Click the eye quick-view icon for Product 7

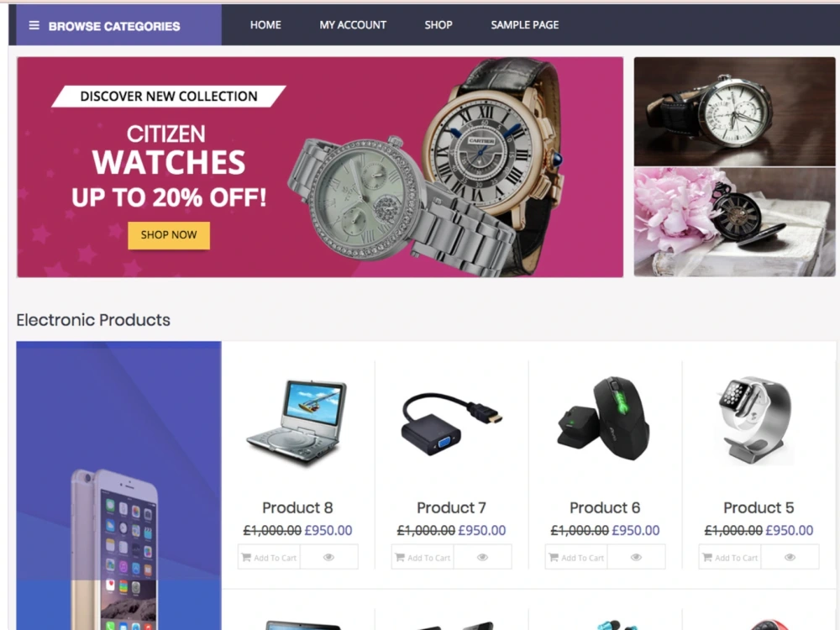pos(483,557)
